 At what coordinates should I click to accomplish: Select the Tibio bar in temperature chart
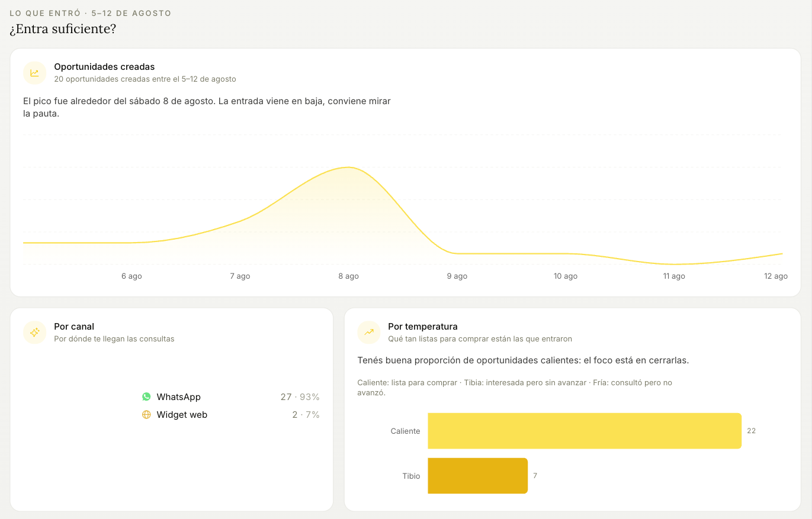[477, 476]
